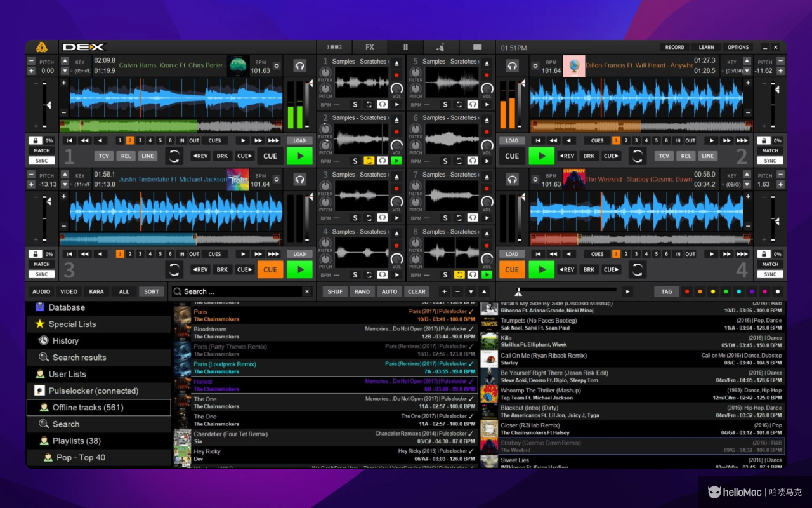Image resolution: width=812 pixels, height=508 pixels.
Task: Play deck 4 green play button
Action: coord(542,269)
